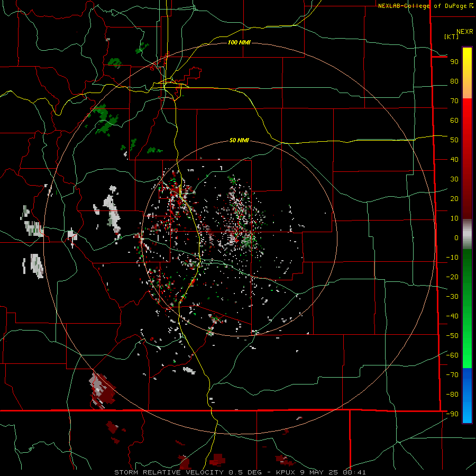Image resolution: width=476 pixels, height=476 pixels.
Task: Click the -40 scale value
Action: pos(452,316)
